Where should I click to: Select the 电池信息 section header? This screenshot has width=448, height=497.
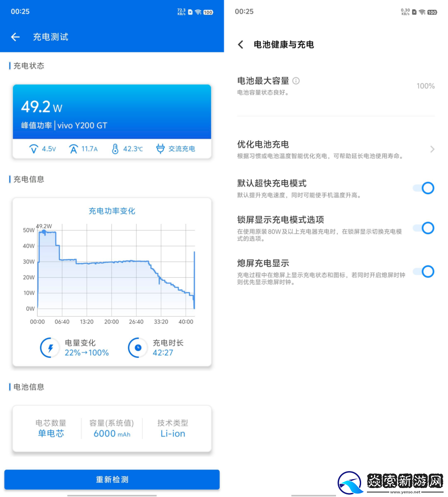pos(28,387)
